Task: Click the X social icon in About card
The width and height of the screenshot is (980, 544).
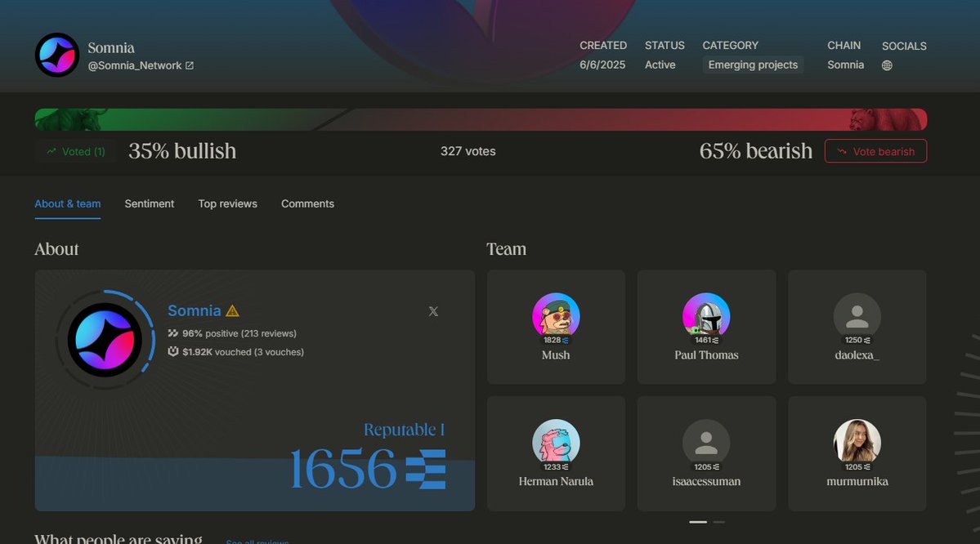Action: [x=433, y=311]
